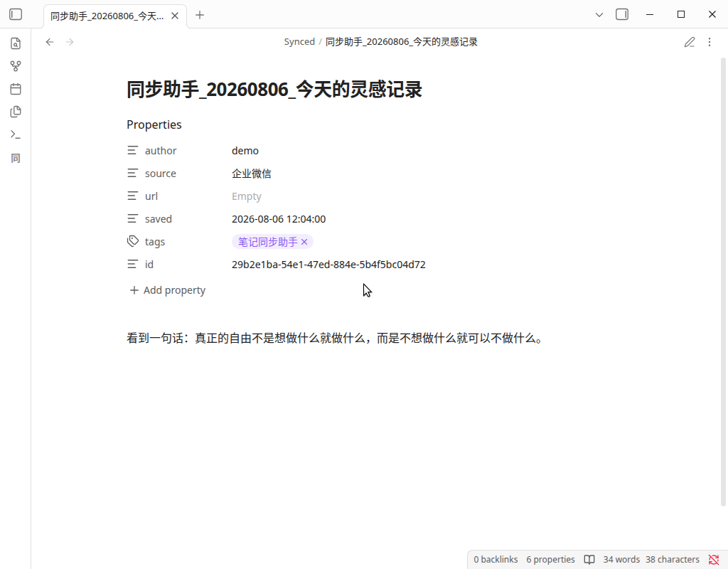Click the id property type icon
728x569 pixels.
pos(133,265)
